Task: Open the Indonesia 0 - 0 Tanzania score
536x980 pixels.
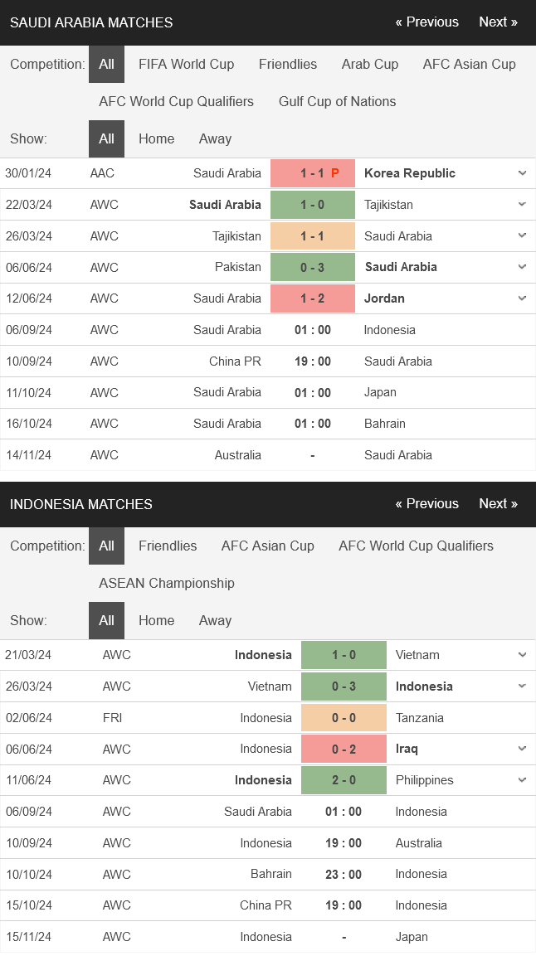Action: pos(344,718)
